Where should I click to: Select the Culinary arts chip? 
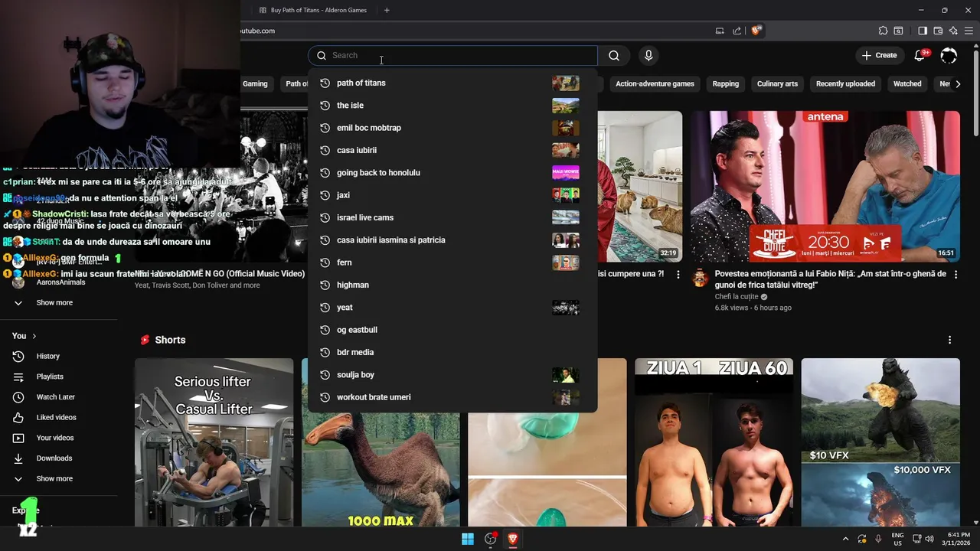coord(777,84)
